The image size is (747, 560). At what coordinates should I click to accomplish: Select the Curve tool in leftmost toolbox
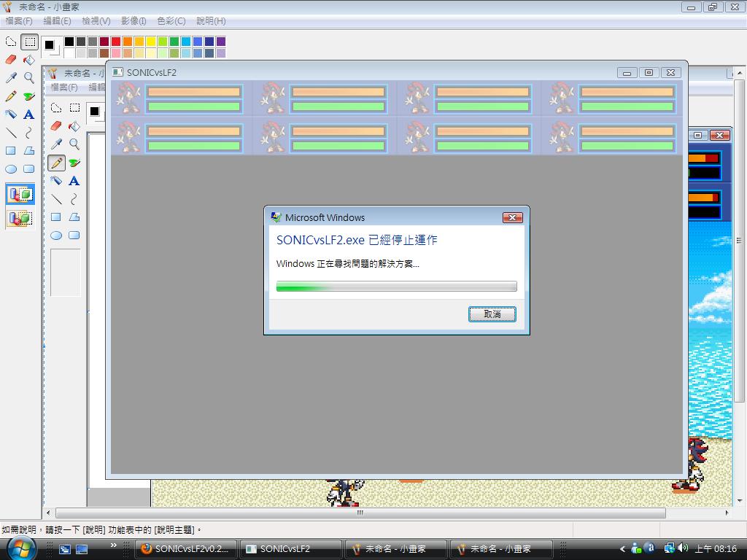point(29,133)
